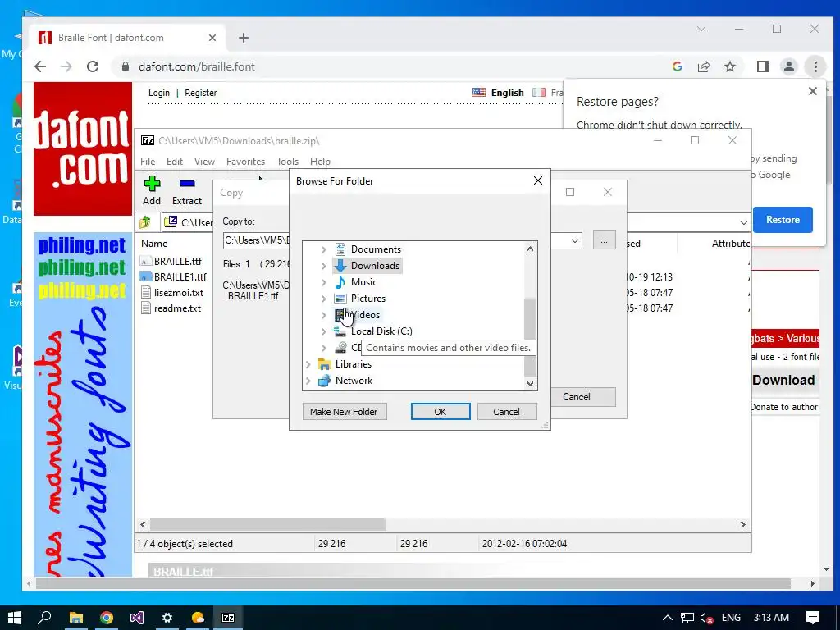Select the Local Disk (C:) drive icon
Image resolution: width=840 pixels, height=630 pixels.
(340, 331)
